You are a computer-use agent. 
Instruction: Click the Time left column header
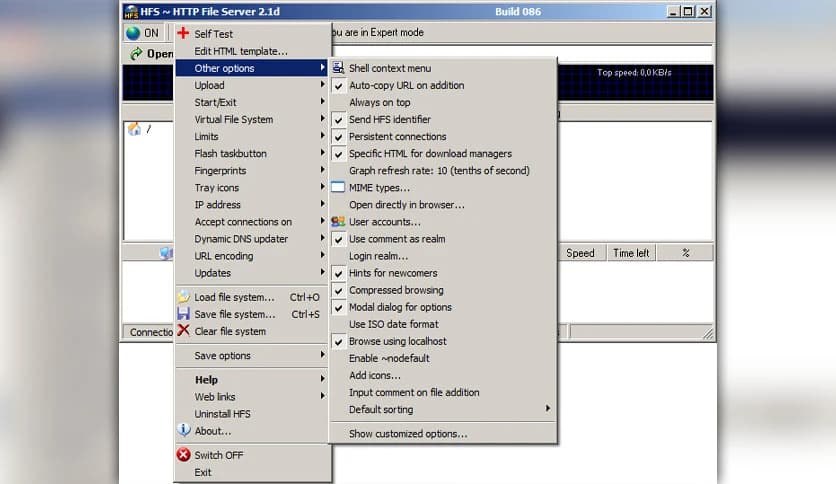(x=631, y=253)
